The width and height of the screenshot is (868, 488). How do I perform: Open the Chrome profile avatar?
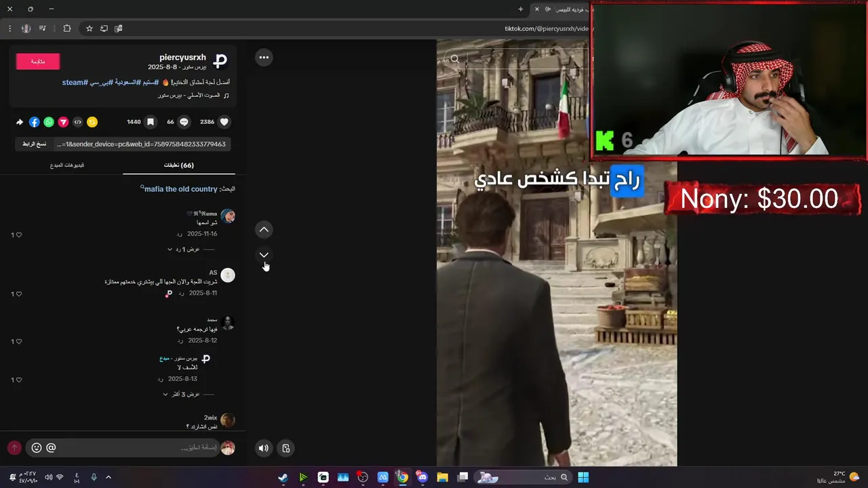pos(26,28)
